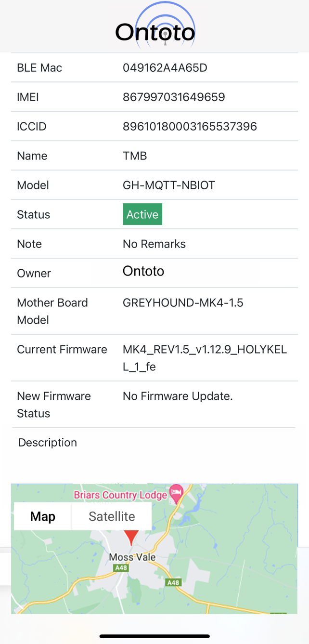Expand the Description section
Image resolution: width=309 pixels, height=644 pixels.
click(x=47, y=442)
